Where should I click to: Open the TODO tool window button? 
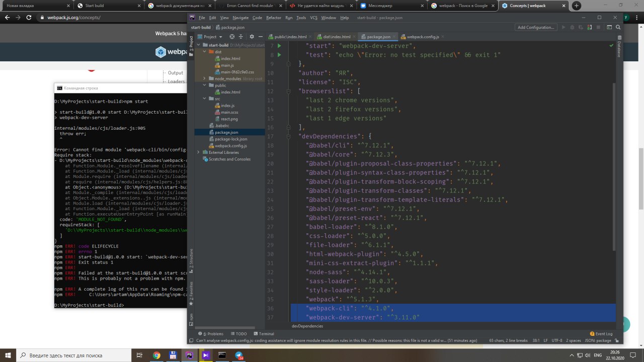pyautogui.click(x=238, y=334)
